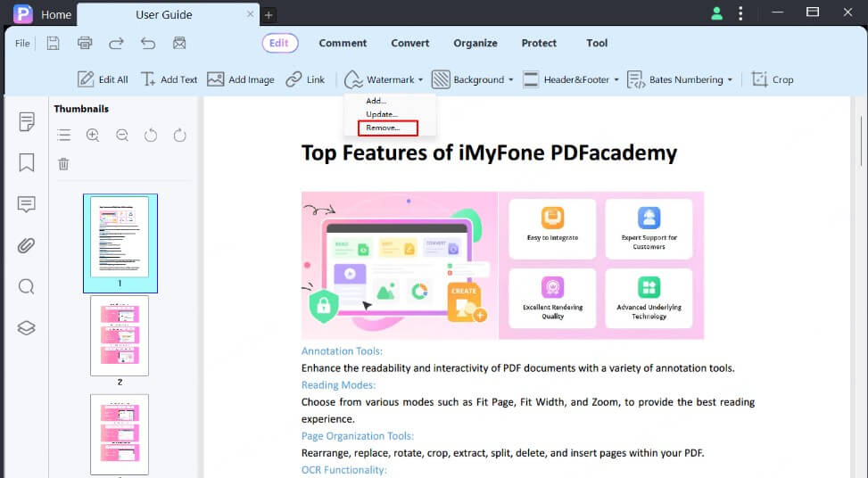
Task: Click the Redo arrow icon
Action: click(x=116, y=43)
